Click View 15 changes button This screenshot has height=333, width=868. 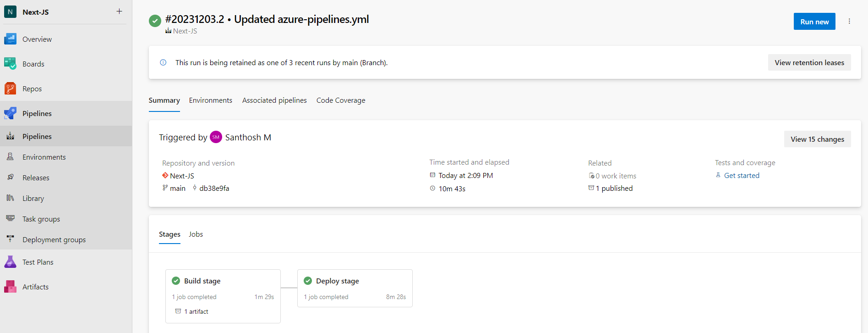(x=817, y=139)
